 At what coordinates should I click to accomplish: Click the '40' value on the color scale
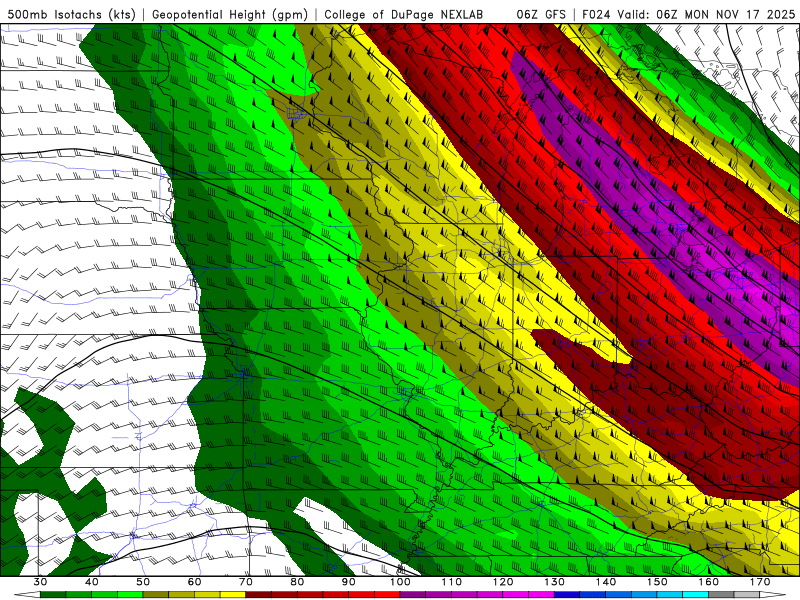click(92, 582)
